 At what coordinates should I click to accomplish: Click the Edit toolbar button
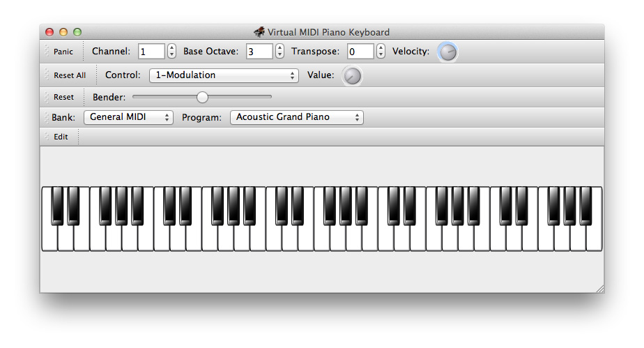61,137
